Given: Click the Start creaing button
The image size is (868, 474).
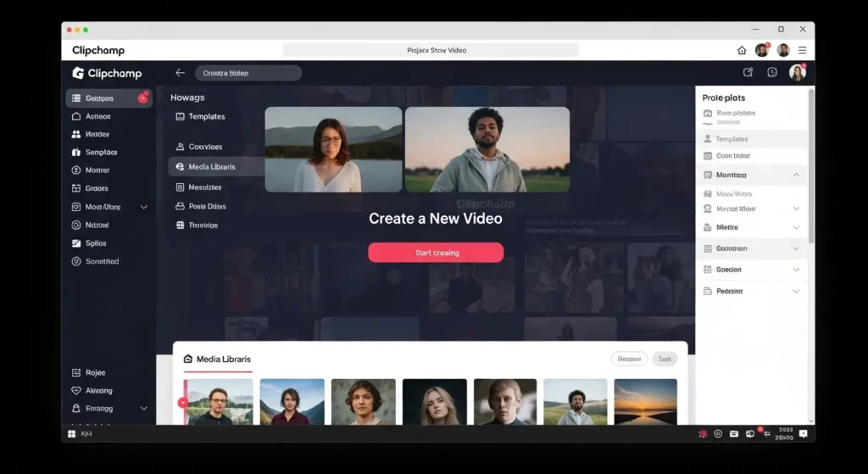Looking at the screenshot, I should 436,253.
